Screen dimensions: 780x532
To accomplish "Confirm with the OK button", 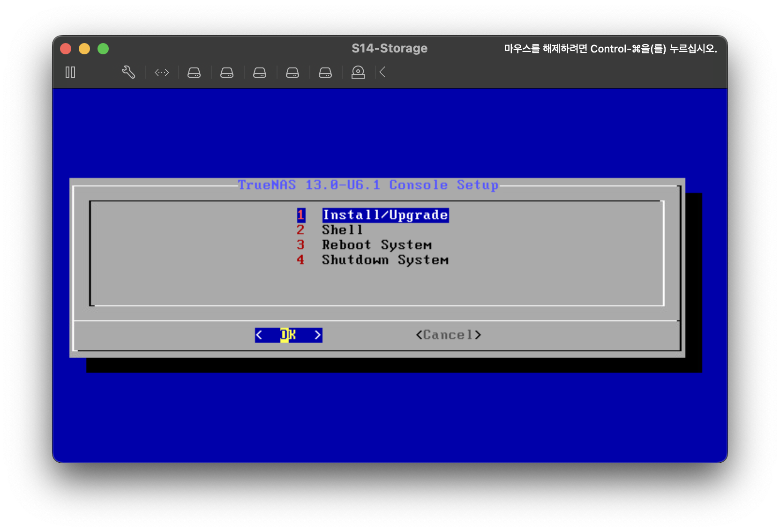I will [x=289, y=335].
